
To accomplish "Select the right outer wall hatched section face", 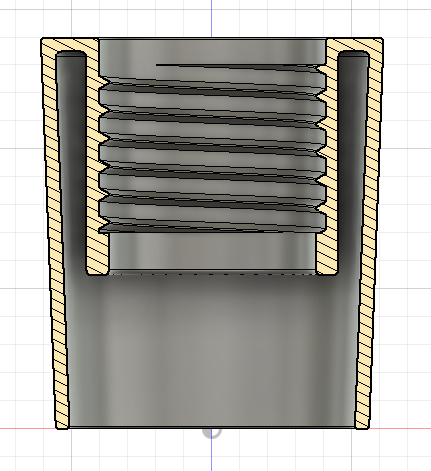I will (x=371, y=233).
